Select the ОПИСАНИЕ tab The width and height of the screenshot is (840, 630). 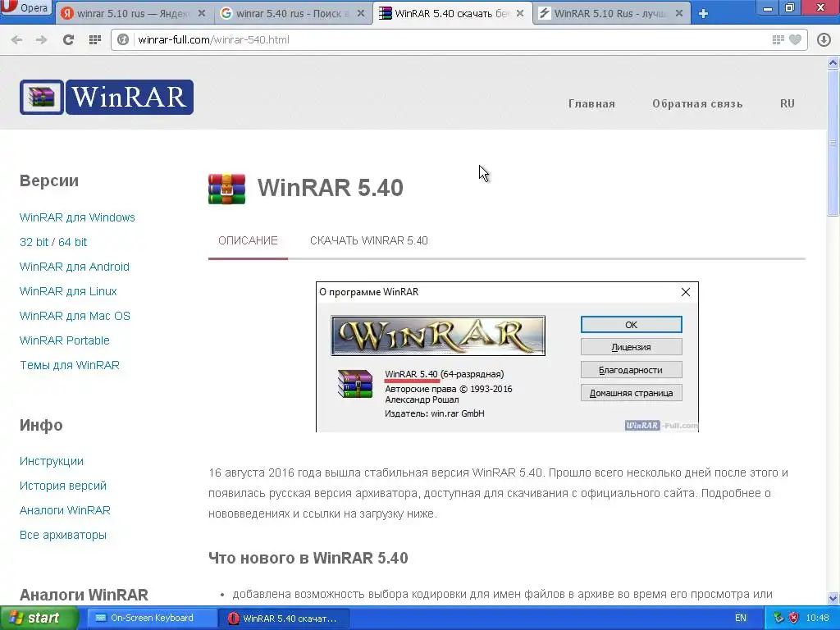[248, 240]
